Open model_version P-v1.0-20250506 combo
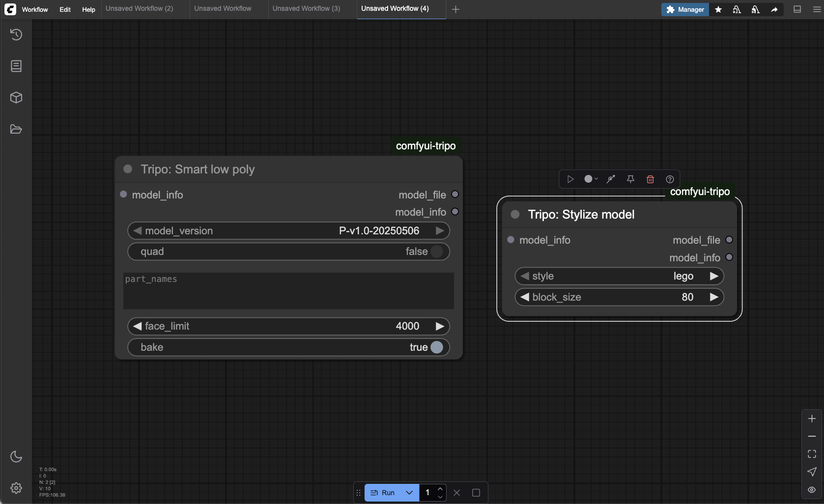Viewport: 824px width, 504px height. 379,231
